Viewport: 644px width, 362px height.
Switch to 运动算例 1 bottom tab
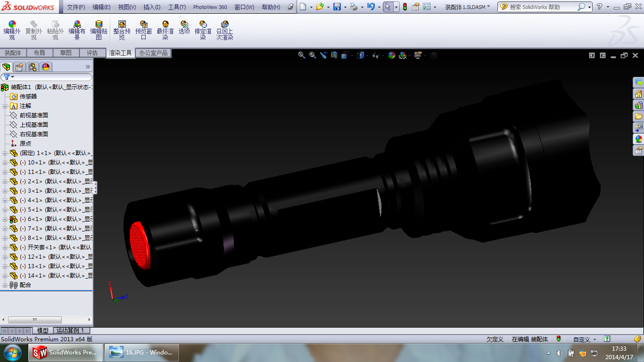[x=71, y=330]
